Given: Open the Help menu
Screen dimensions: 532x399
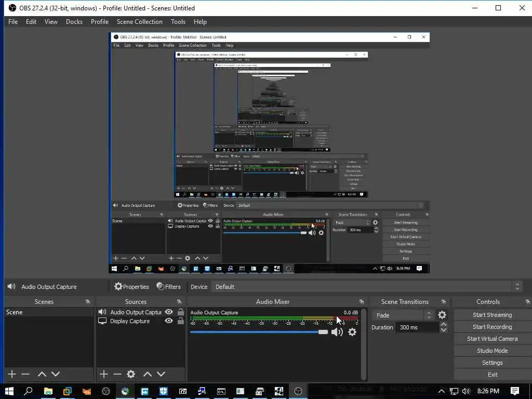Looking at the screenshot, I should [200, 22].
